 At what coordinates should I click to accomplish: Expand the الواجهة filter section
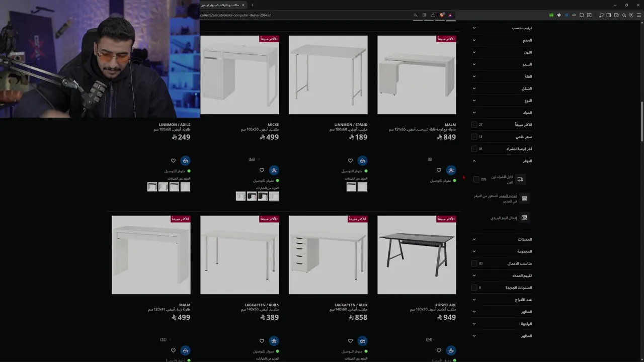502,324
